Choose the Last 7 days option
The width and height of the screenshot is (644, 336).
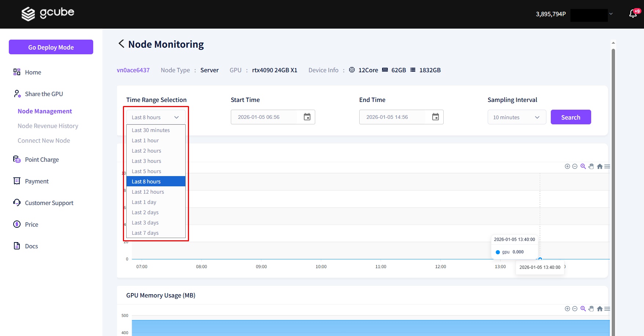[145, 233]
